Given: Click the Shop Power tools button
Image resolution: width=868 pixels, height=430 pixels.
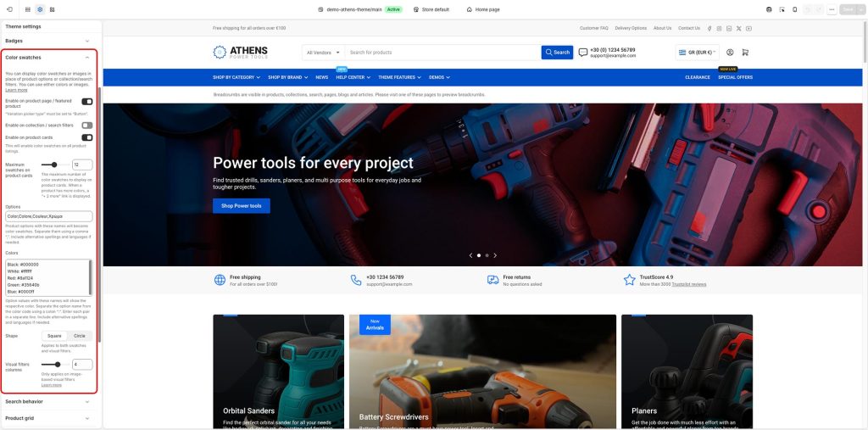Looking at the screenshot, I should click(x=242, y=206).
